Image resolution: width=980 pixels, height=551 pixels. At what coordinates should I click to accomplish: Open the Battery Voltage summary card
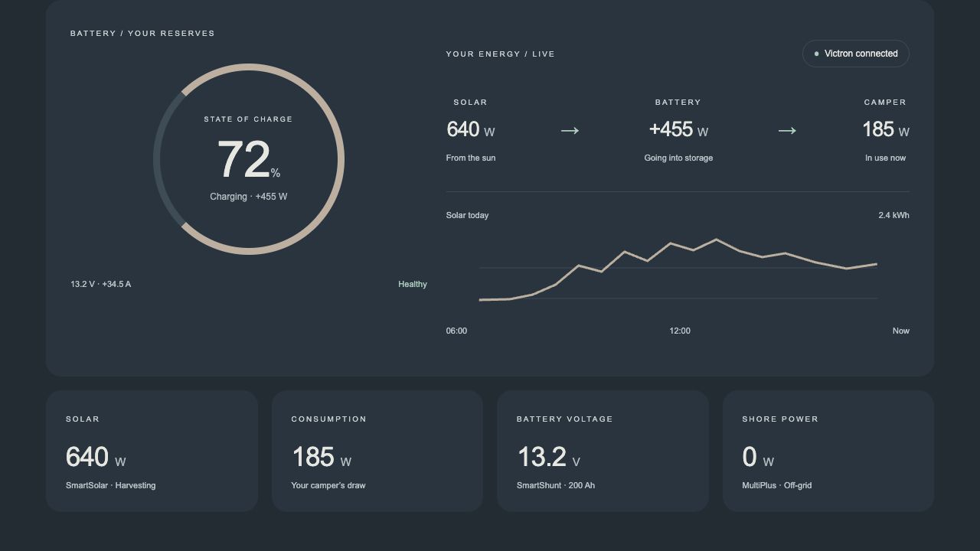603,451
